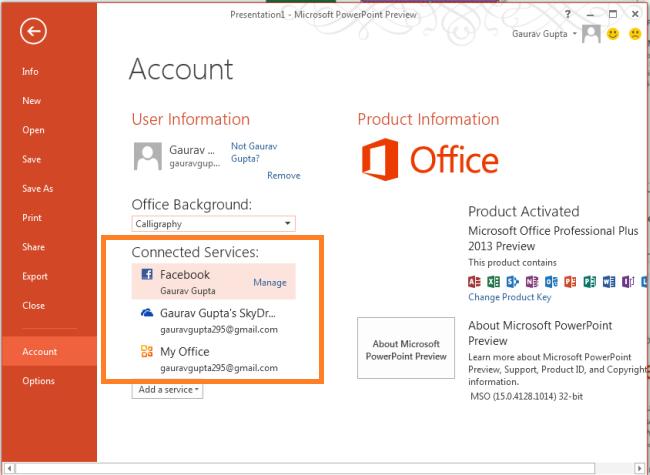Select the Account sidebar item
Image resolution: width=650 pixels, height=475 pixels.
coord(49,351)
